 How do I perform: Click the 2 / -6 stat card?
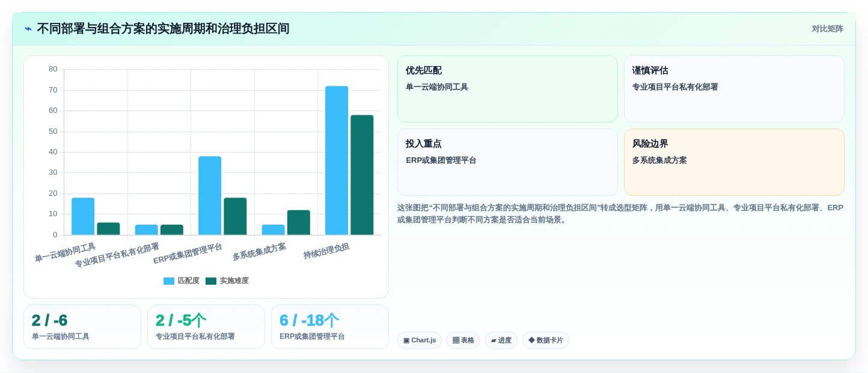point(82,327)
